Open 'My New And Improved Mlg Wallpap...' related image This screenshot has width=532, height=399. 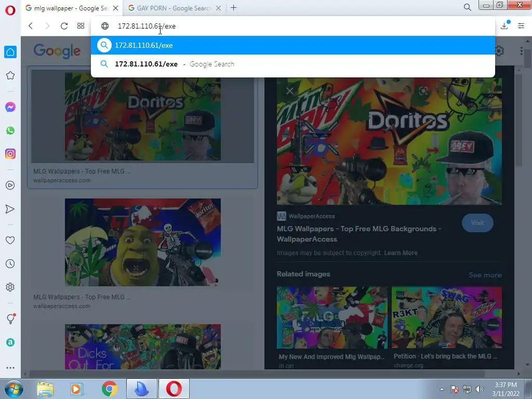332,317
